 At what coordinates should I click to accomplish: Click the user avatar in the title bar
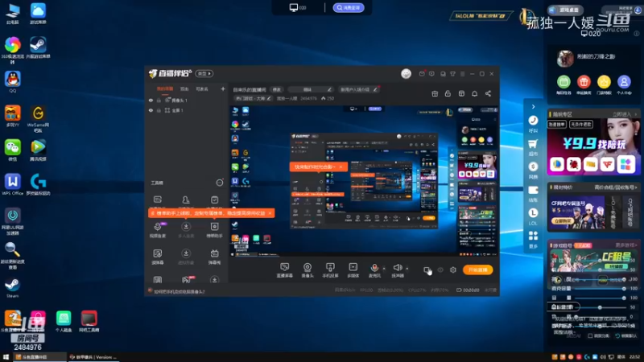click(x=406, y=73)
